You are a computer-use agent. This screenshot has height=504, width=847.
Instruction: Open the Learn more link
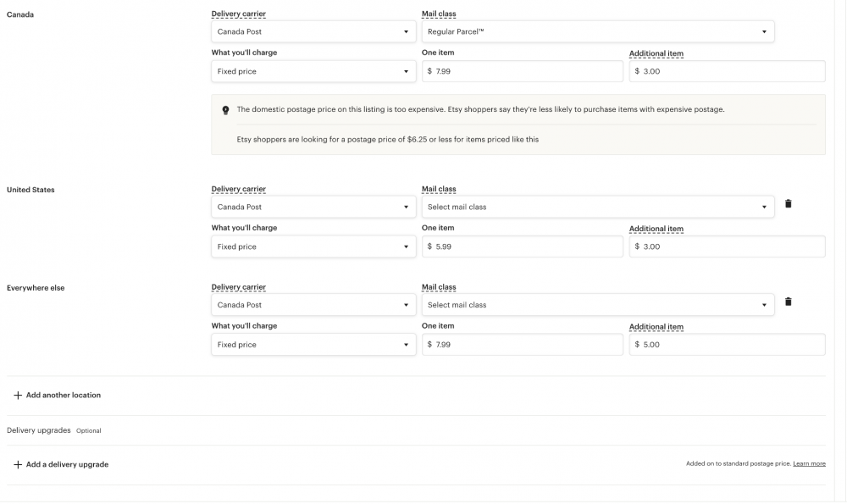click(x=808, y=463)
